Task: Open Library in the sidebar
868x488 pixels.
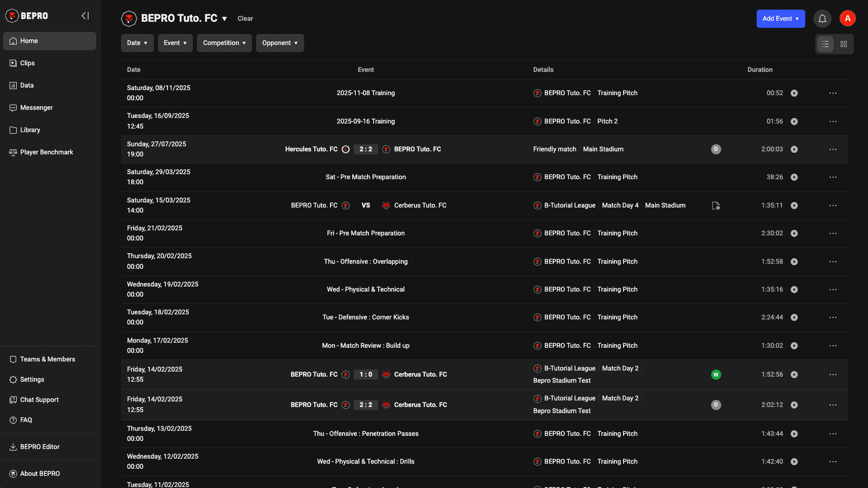Action: click(50, 130)
